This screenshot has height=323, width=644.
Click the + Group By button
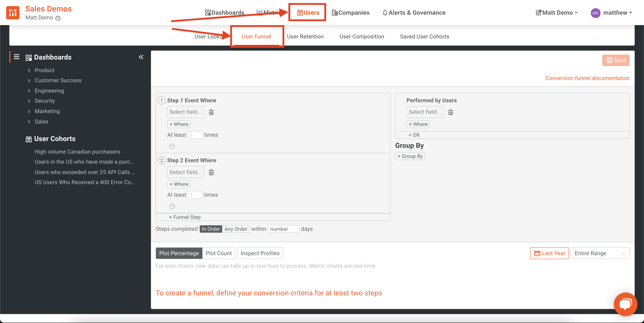pyautogui.click(x=410, y=156)
